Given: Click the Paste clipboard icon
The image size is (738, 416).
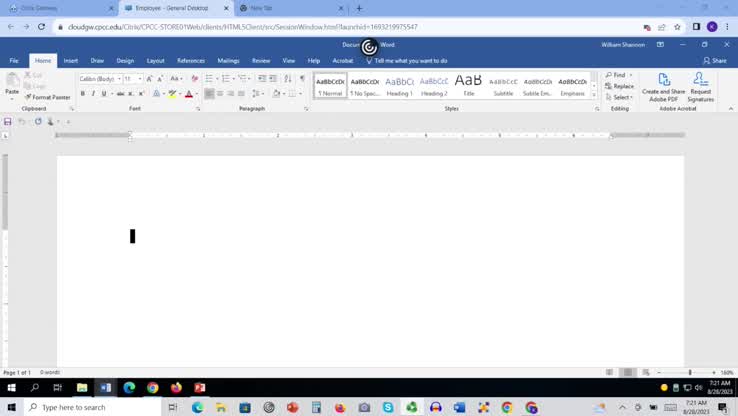Looking at the screenshot, I should pos(12,81).
